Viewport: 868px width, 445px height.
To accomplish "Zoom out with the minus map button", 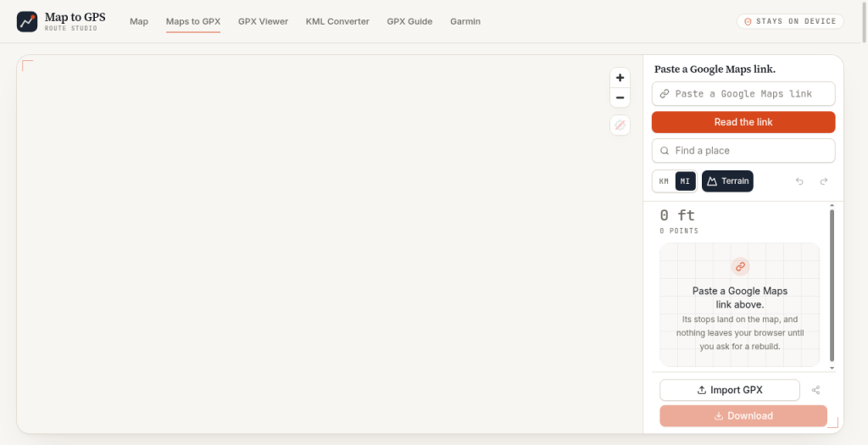I will [620, 97].
